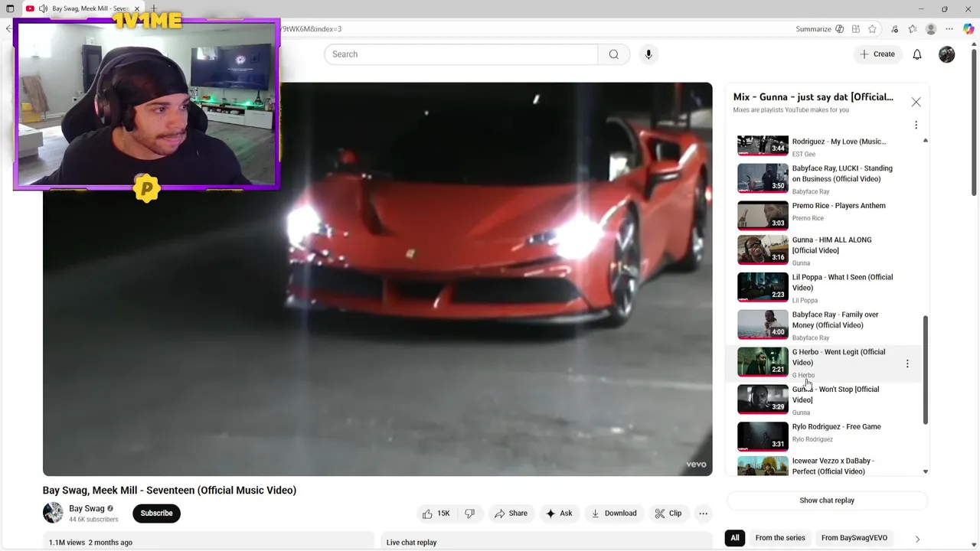Open Mix playlist options menu

[916, 125]
